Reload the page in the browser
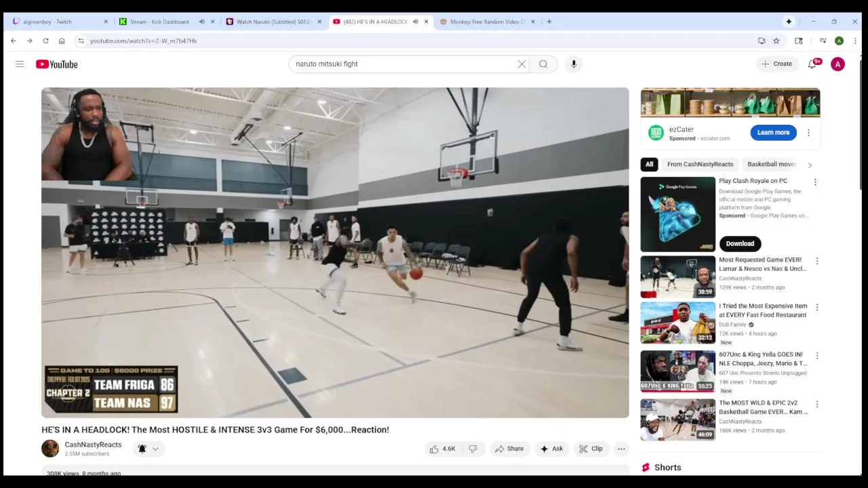The width and height of the screenshot is (868, 488). coord(45,41)
